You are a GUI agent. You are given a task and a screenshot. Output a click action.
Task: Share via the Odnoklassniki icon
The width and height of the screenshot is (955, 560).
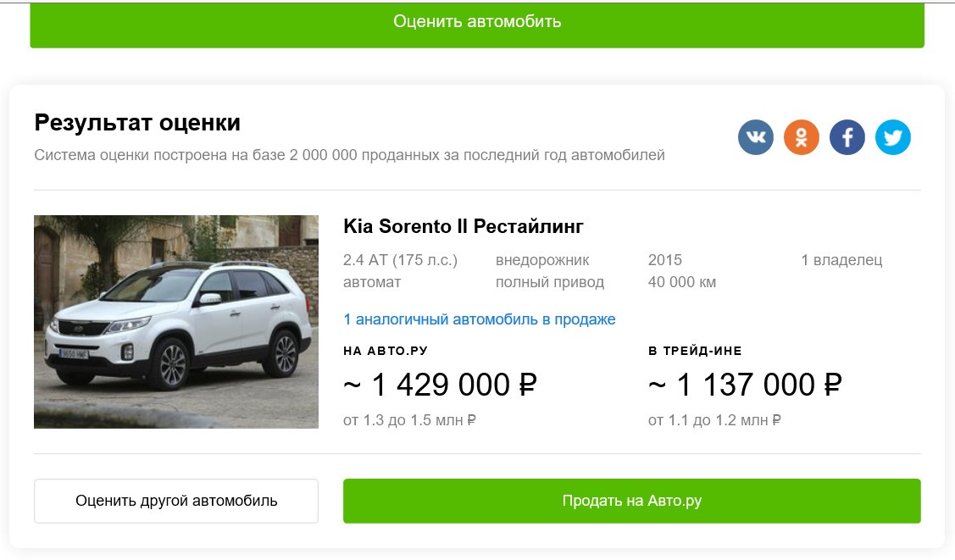(x=801, y=137)
